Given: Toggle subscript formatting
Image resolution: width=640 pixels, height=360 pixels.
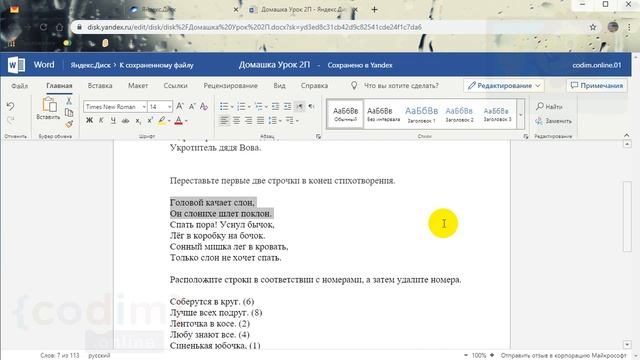Looking at the screenshot, I should click(138, 120).
